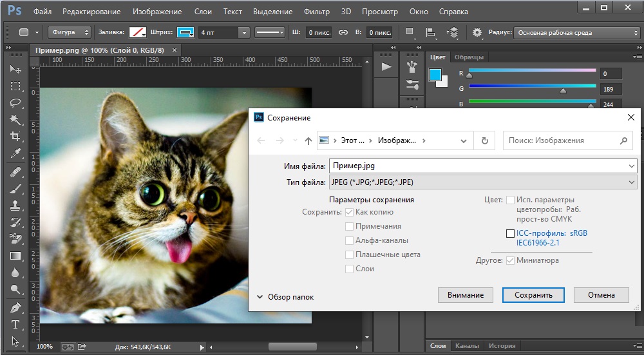Open the path alignment icon
Screen dimensions: 644x355
tap(431, 32)
